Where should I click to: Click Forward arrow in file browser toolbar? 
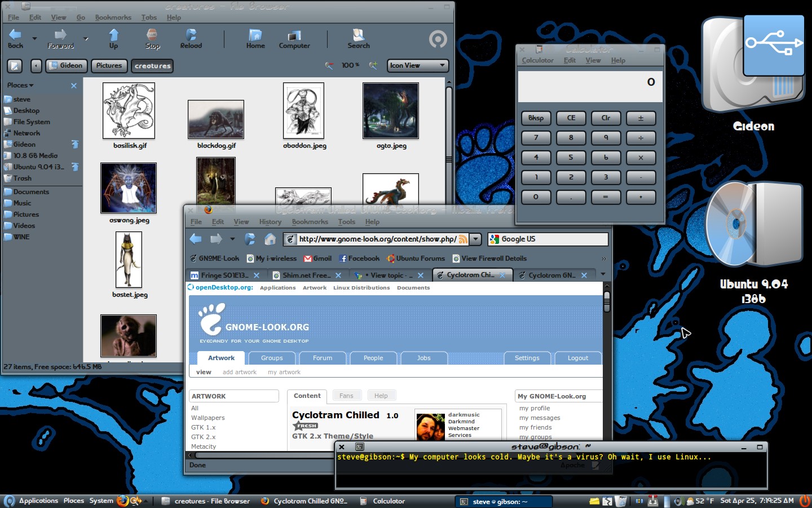60,38
